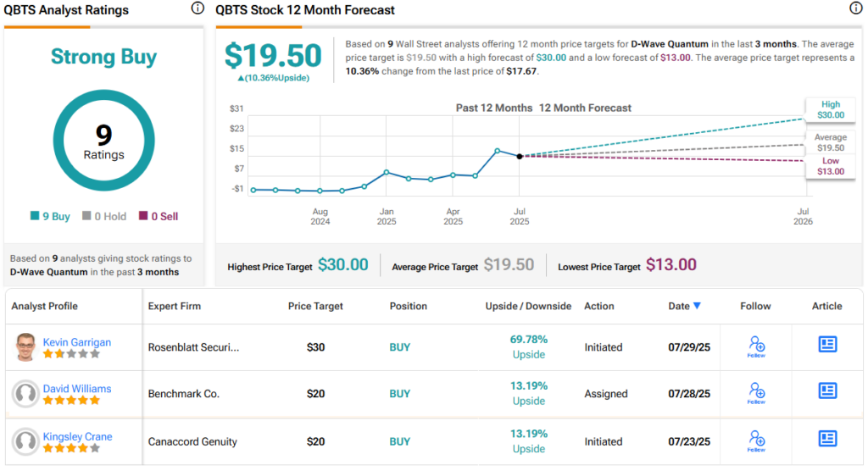Viewport: 868px width, 471px height.
Task: Click the 0 Hold legend item
Action: tap(104, 217)
